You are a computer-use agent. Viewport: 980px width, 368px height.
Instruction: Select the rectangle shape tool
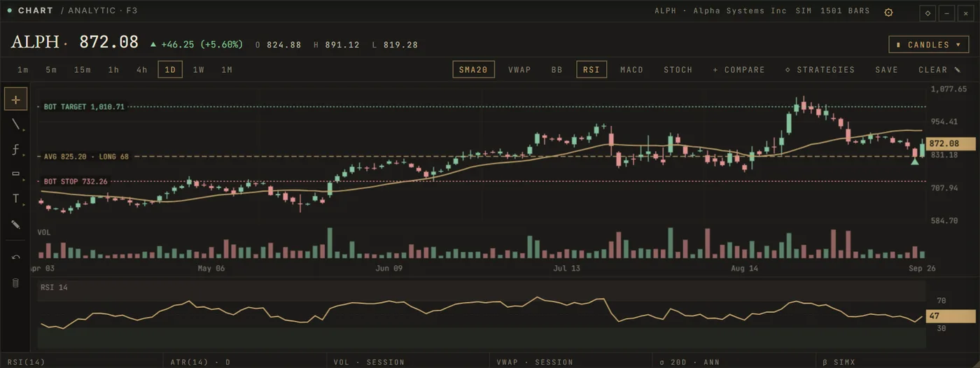[x=16, y=174]
